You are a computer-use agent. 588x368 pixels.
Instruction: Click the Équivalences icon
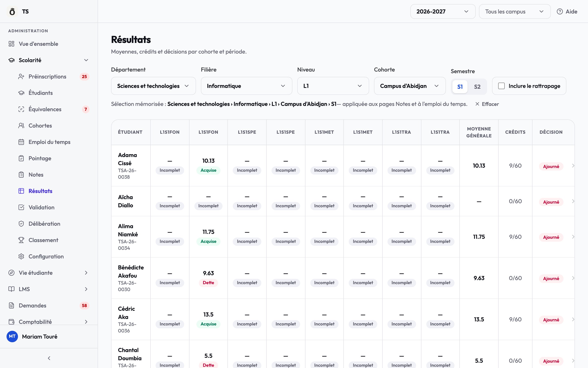(21, 109)
